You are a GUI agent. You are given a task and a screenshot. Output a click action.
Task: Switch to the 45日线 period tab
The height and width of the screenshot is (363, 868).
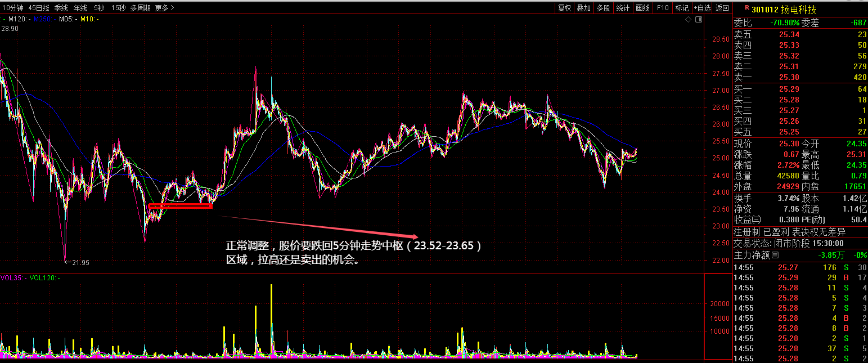[38, 8]
